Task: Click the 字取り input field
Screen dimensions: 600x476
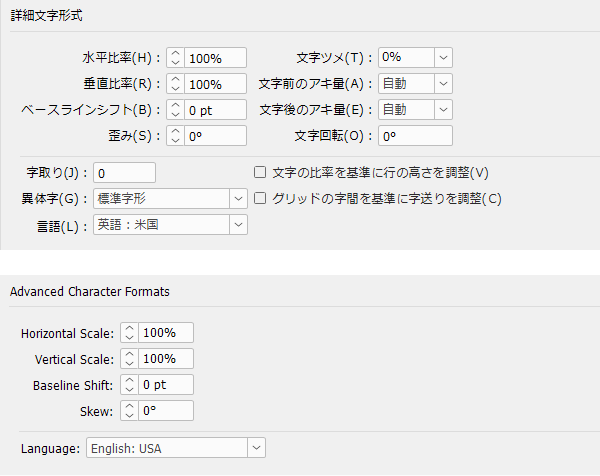Action: coord(124,172)
